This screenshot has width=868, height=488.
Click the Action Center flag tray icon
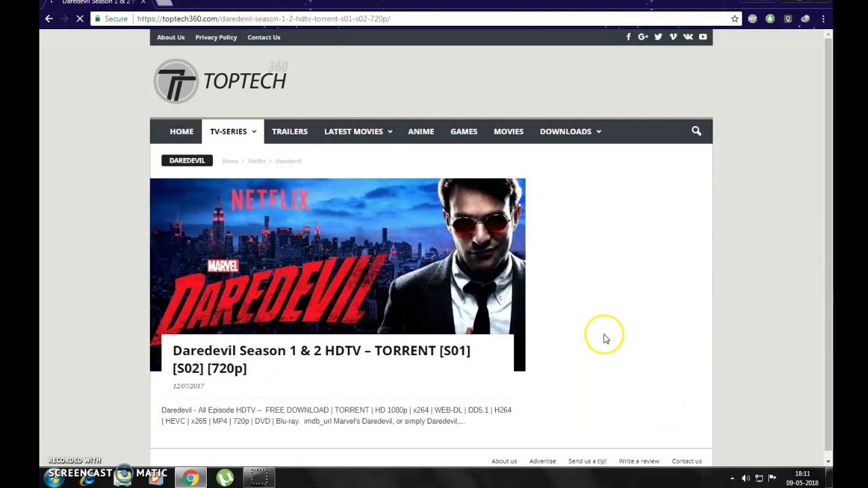(772, 479)
